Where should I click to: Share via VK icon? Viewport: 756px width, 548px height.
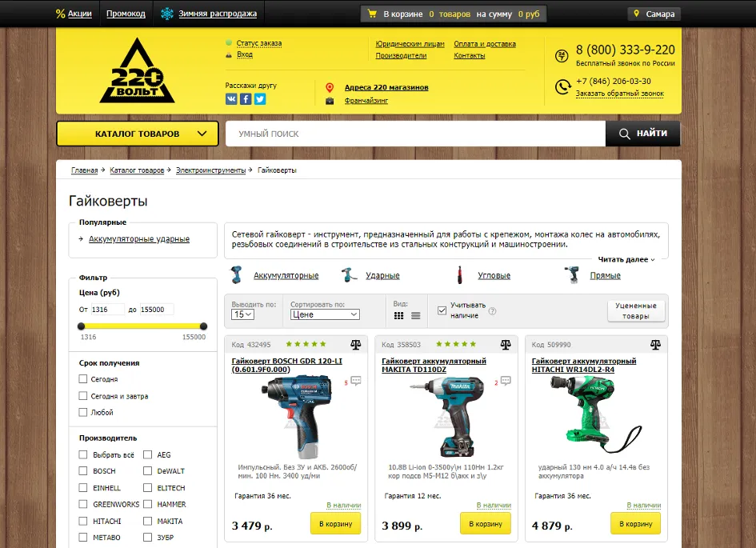click(231, 99)
